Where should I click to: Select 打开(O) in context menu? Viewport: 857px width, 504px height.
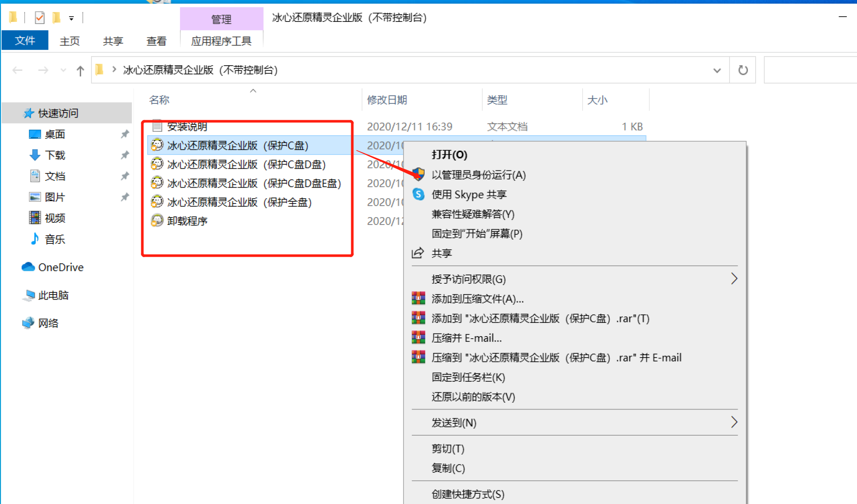pyautogui.click(x=449, y=155)
